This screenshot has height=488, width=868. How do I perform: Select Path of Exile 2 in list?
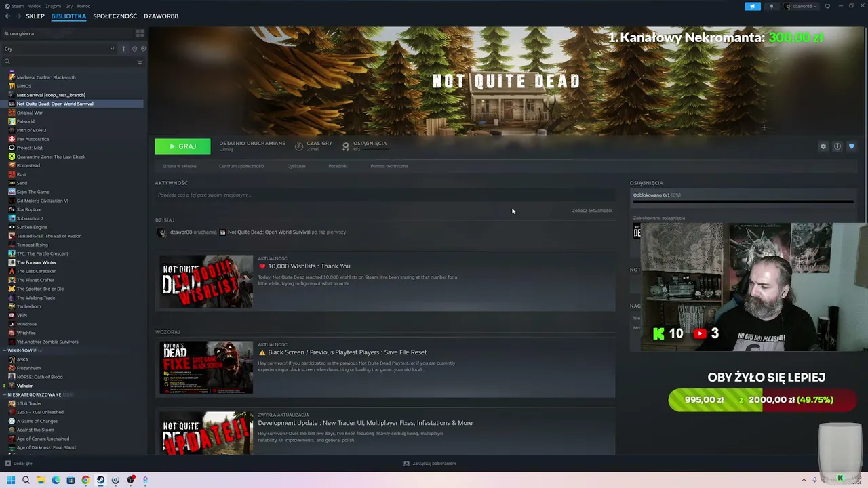point(31,130)
